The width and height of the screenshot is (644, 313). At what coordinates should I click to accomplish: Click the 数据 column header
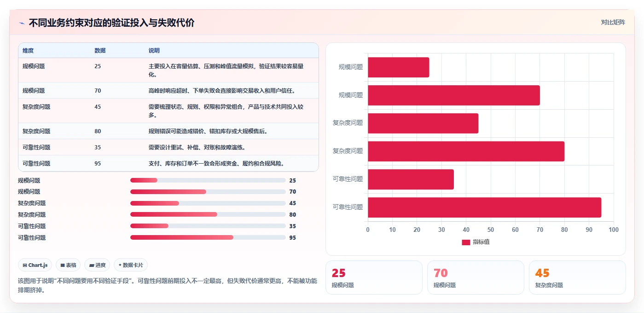(x=100, y=51)
